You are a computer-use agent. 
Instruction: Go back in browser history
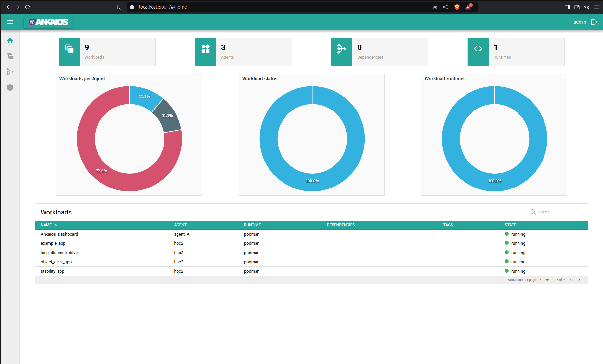(x=8, y=7)
